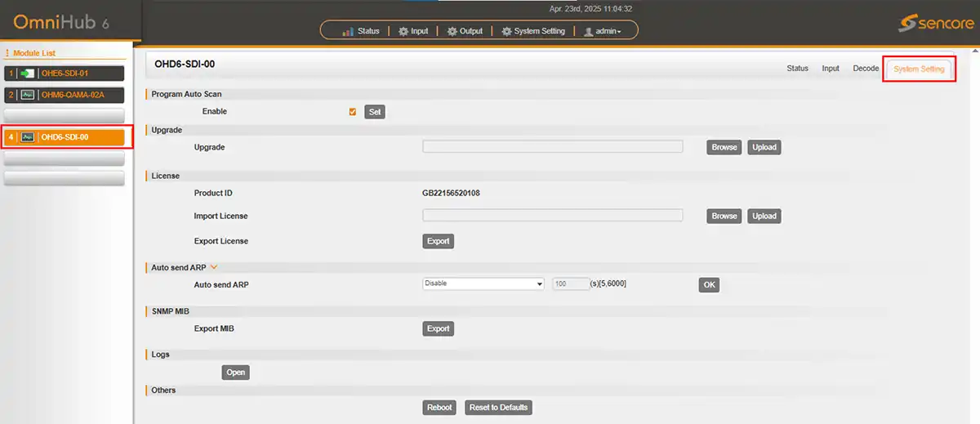
Task: Select module 4 OHD6-SDI-00
Action: (65, 137)
